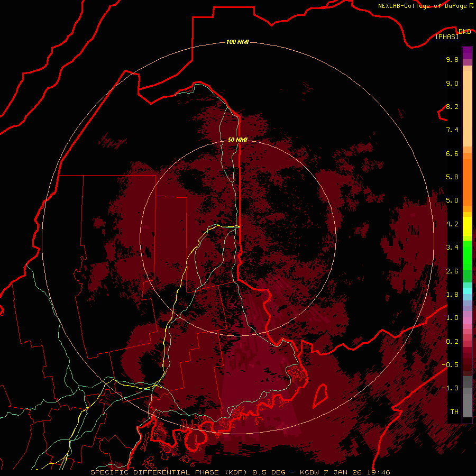Pick the gray swatch at color bar bottom
This screenshot has width=476, height=476.
467,407
